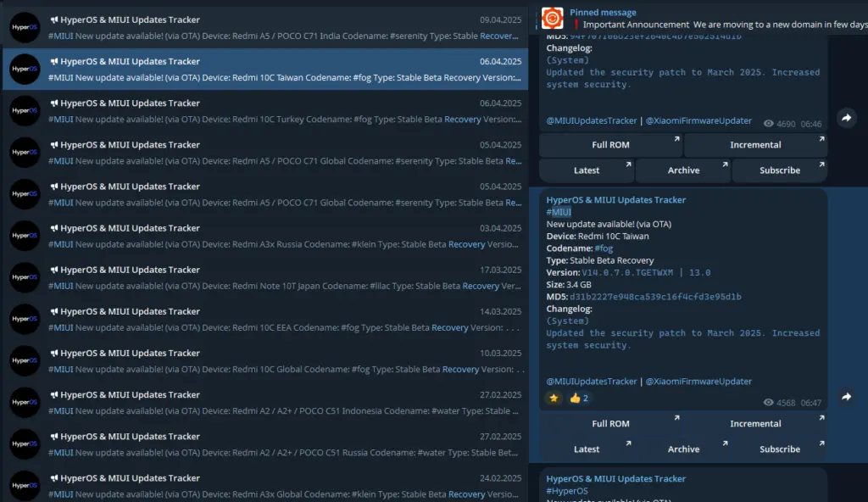Click HyperOS avatar of the 09.04.2025 result

pos(25,28)
